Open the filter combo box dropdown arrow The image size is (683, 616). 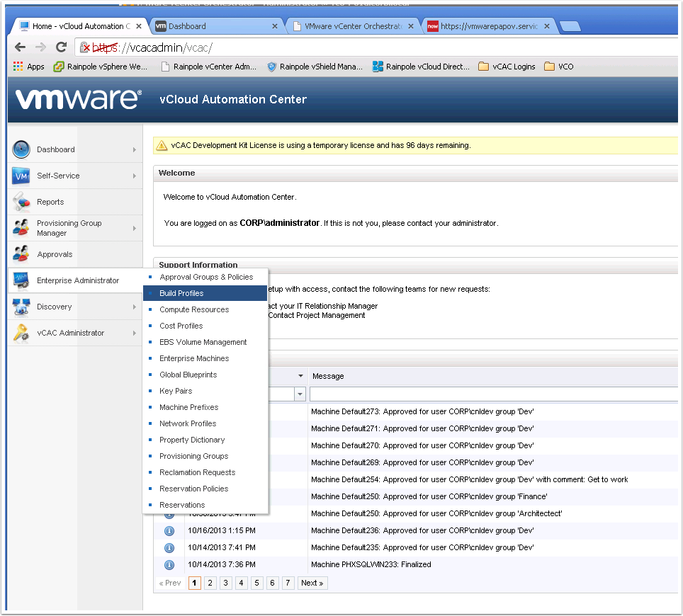coord(300,394)
